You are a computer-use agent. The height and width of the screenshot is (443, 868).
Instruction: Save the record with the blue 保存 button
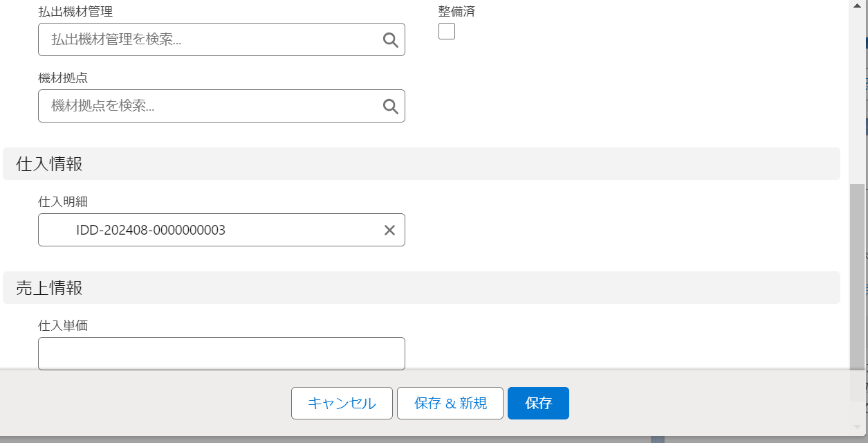[538, 404]
